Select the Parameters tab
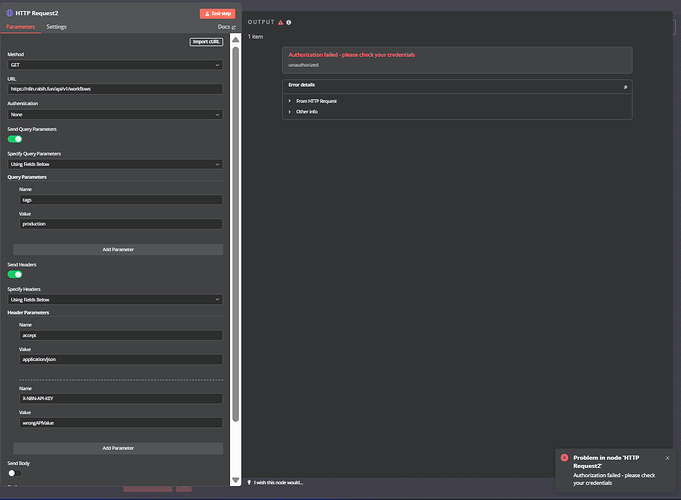 click(x=21, y=27)
